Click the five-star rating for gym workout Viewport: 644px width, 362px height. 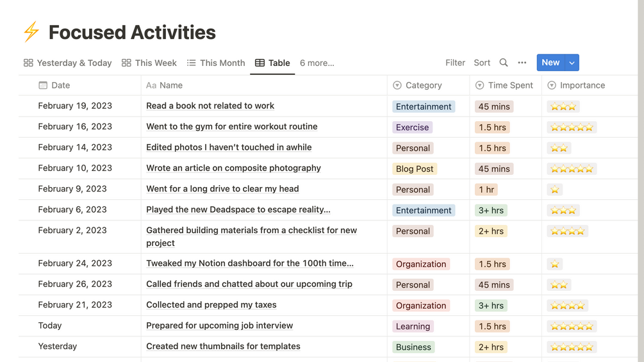tap(572, 128)
